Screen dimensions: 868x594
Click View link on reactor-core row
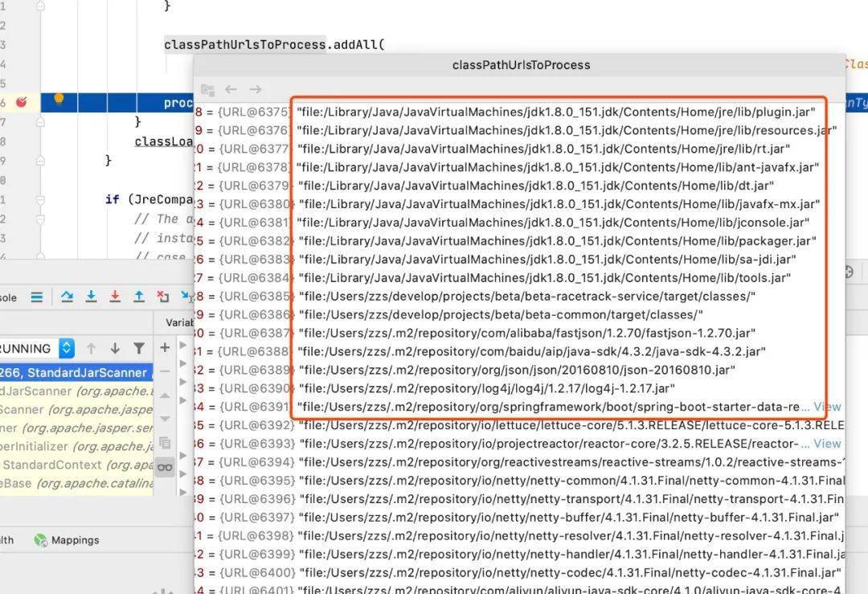[x=827, y=444]
